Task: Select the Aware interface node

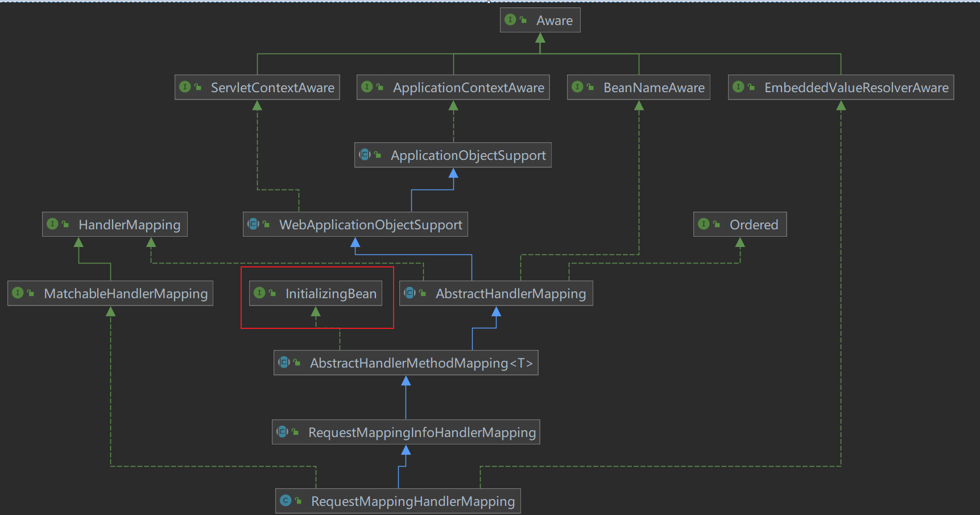Action: (x=540, y=20)
